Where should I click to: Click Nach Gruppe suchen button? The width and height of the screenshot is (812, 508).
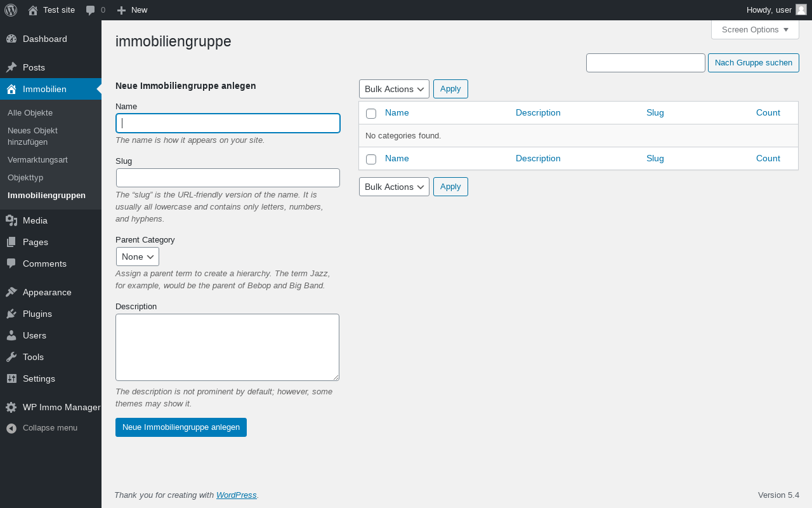coord(753,63)
